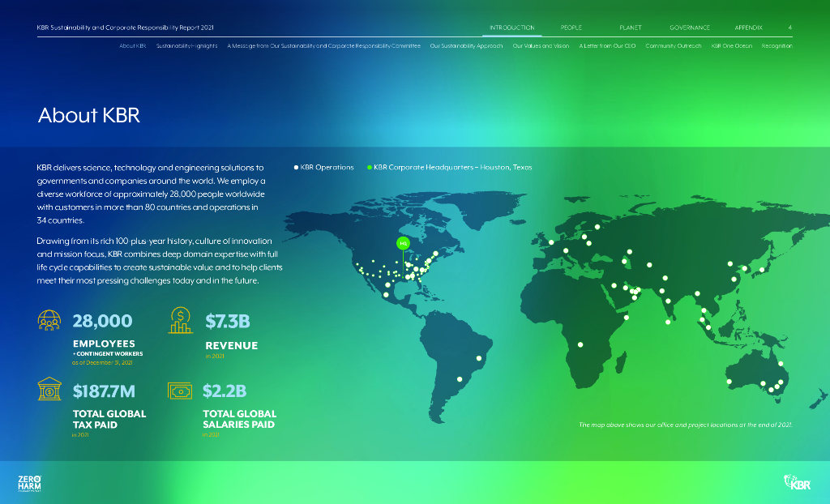Click the 'as of December 31, 2021' note

102,363
